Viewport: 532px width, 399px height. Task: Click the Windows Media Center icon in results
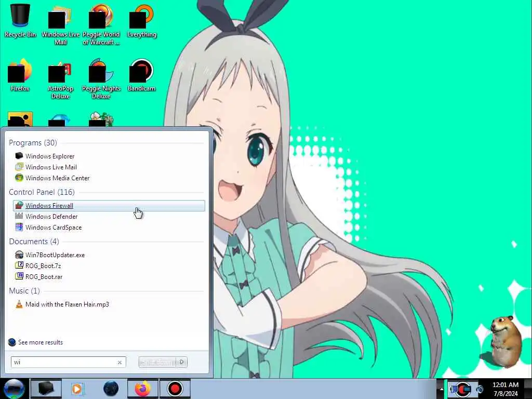coord(19,178)
